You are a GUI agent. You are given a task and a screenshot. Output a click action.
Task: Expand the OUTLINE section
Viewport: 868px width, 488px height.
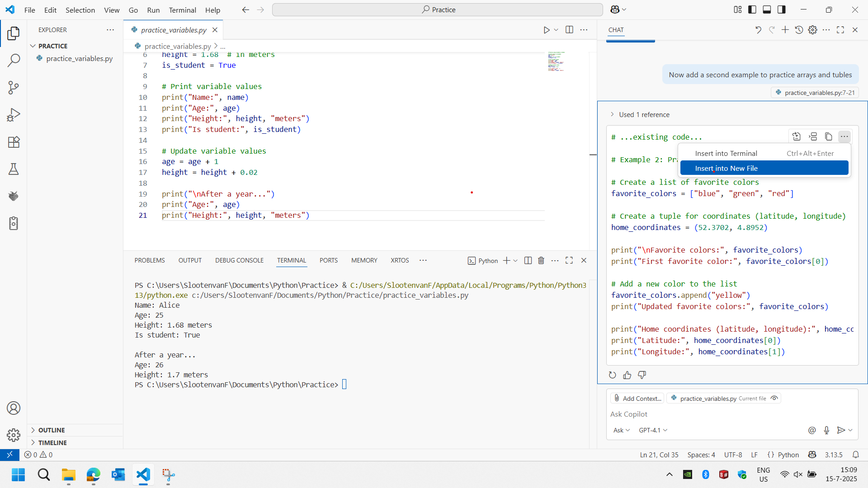(x=52, y=430)
